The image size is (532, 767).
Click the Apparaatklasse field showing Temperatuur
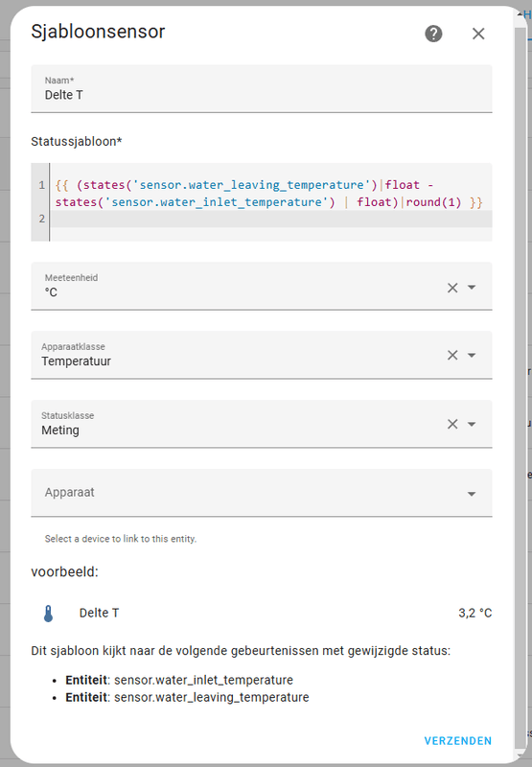click(x=261, y=355)
